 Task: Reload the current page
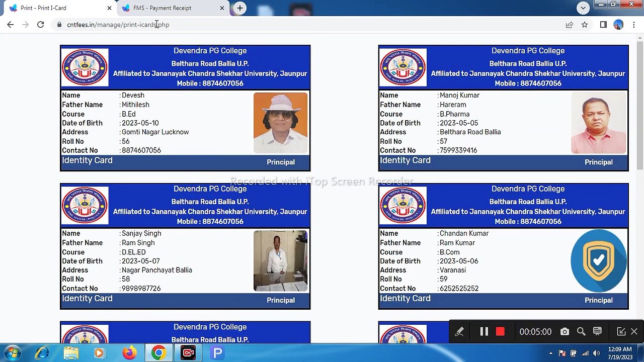(41, 25)
